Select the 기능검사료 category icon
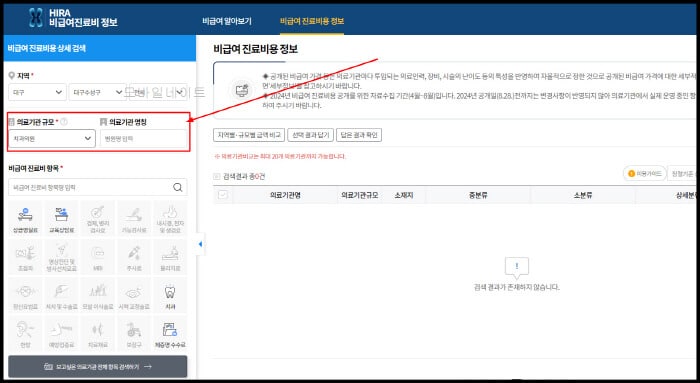Image resolution: width=700 pixels, height=383 pixels. click(x=134, y=219)
